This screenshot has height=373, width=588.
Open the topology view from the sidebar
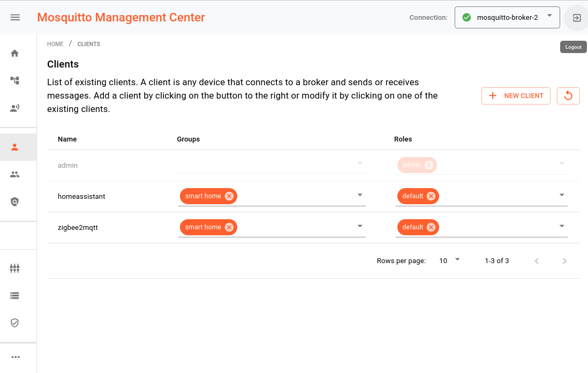click(14, 80)
